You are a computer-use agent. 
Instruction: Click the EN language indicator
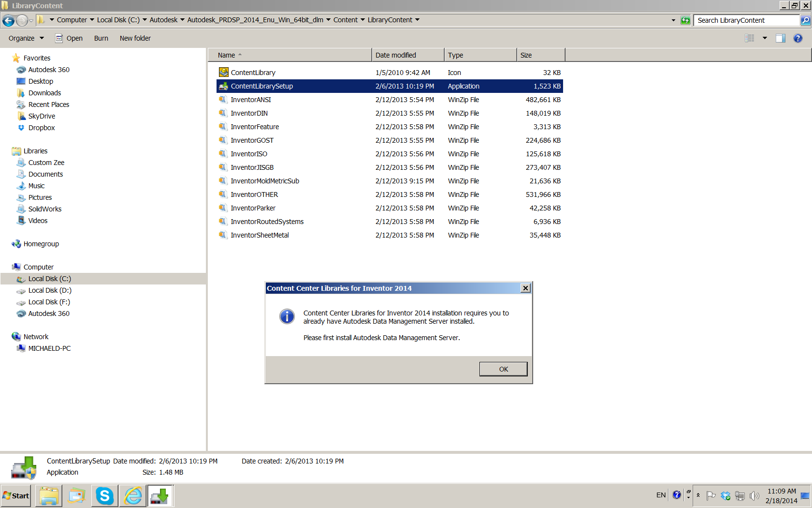[x=661, y=495]
